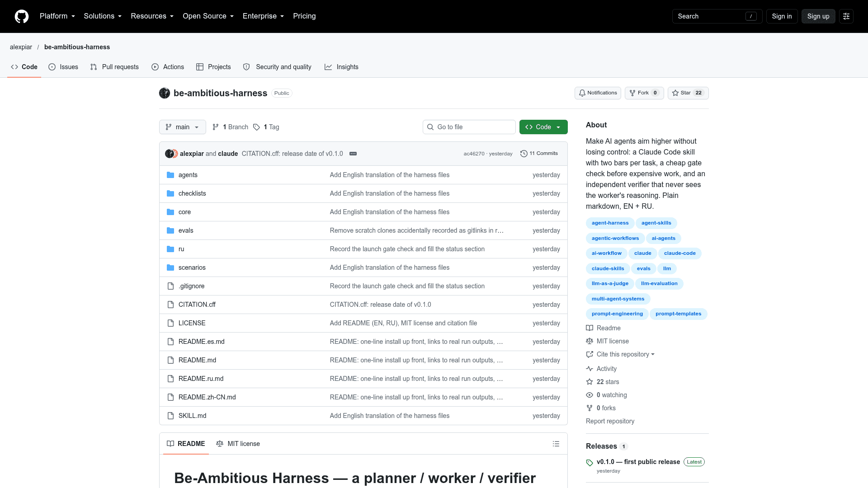Screen dimensions: 868x488
Task: Open README.zh-CN.md file
Action: 207,397
